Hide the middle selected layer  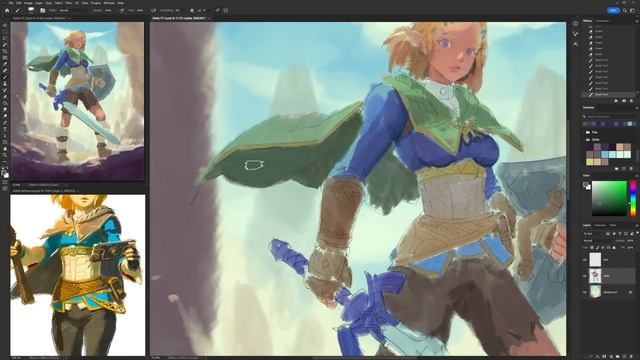[584, 276]
